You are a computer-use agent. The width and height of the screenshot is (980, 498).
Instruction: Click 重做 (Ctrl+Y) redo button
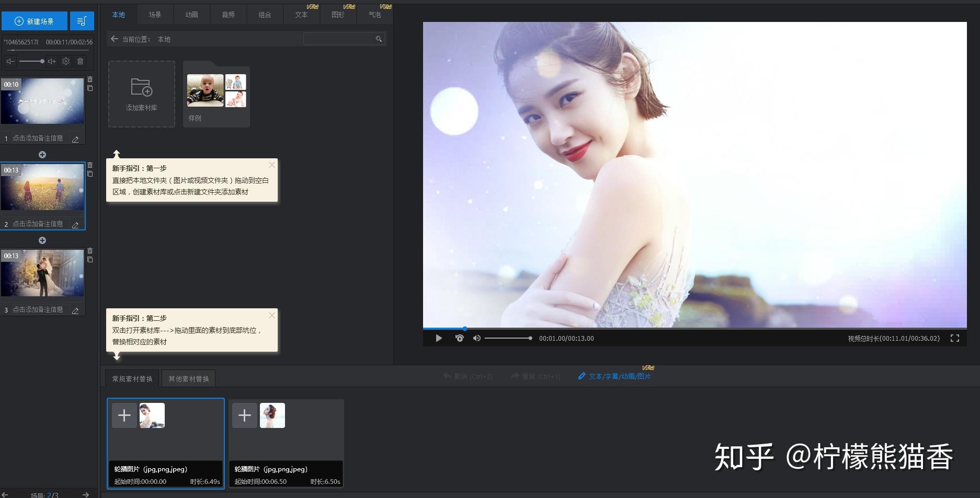535,376
